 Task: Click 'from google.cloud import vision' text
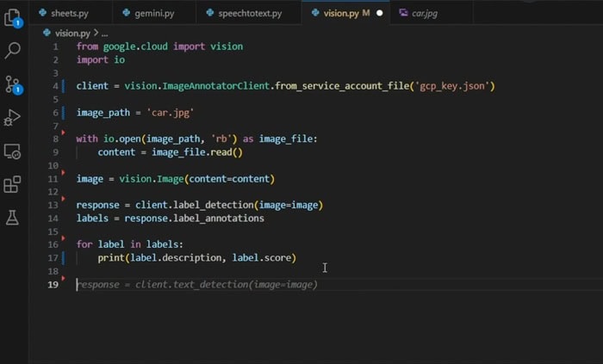tap(159, 46)
